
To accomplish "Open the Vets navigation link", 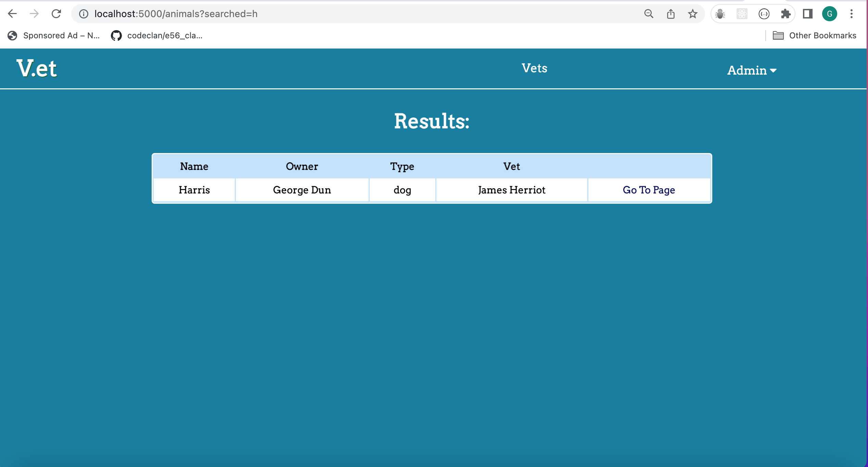I will tap(534, 68).
